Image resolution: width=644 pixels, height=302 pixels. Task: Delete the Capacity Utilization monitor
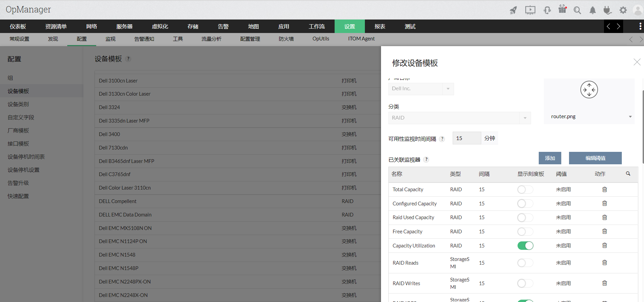[605, 245]
